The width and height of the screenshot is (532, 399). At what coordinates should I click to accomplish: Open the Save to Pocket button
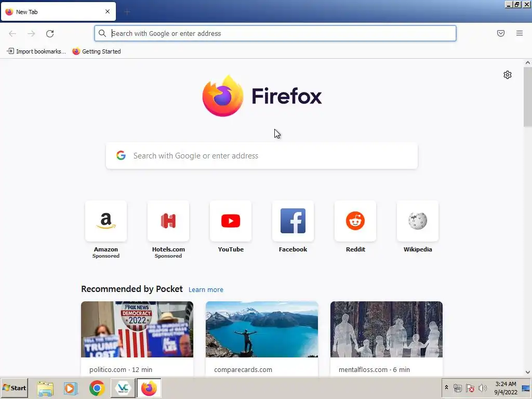click(501, 33)
